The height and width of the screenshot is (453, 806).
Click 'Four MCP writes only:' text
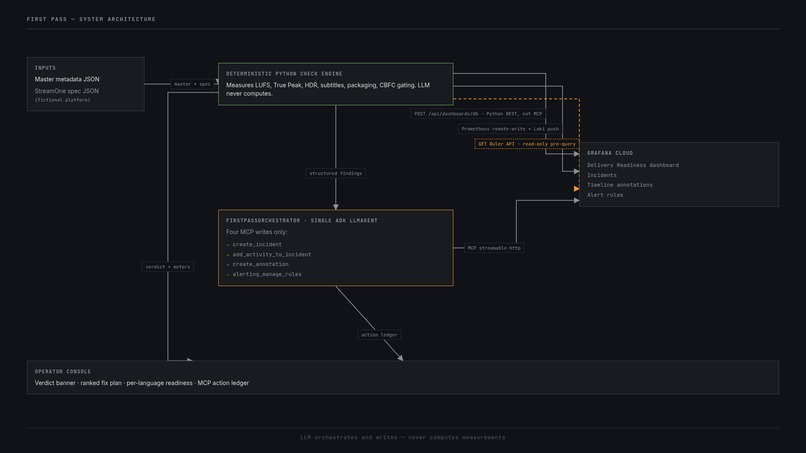click(x=257, y=232)
